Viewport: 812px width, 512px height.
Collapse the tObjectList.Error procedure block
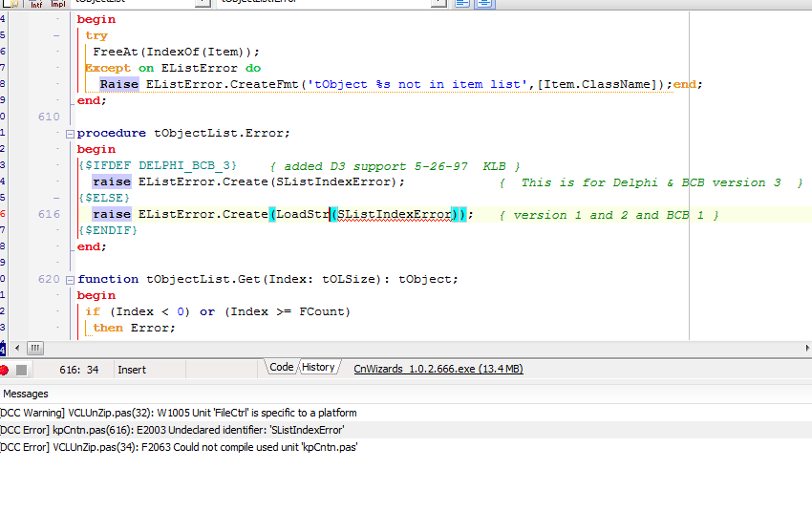(x=70, y=134)
